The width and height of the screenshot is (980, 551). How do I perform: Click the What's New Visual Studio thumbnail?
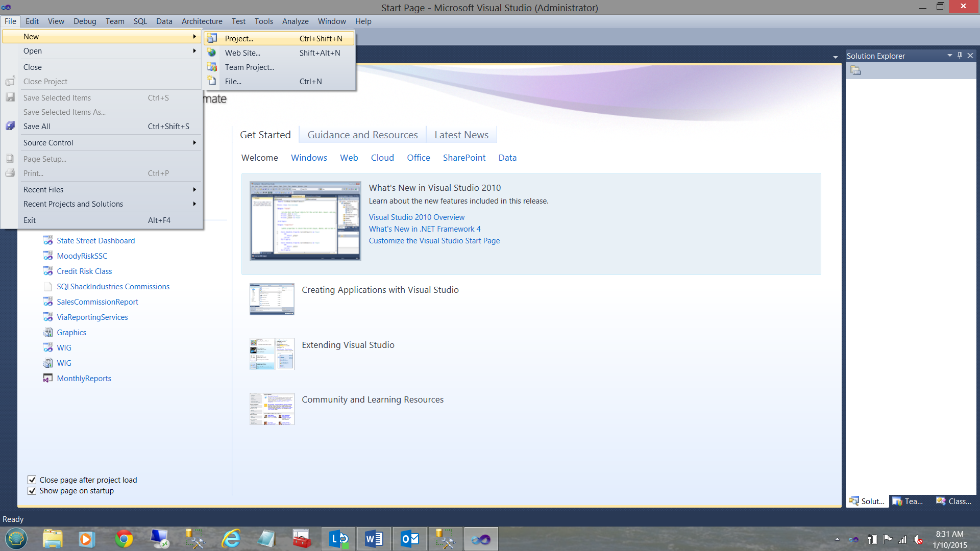pos(305,221)
